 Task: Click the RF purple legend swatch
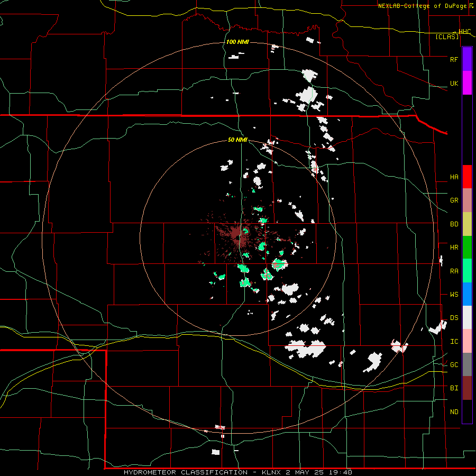tap(467, 59)
